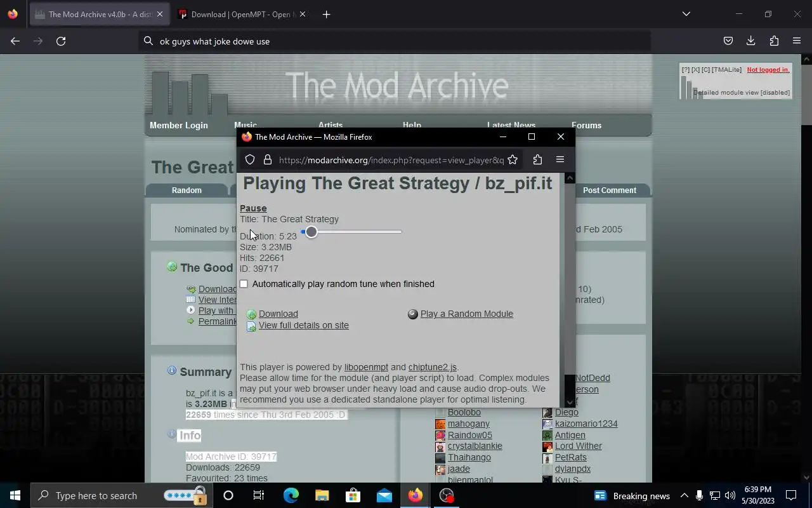The image size is (812, 508).
Task: Switch to the Download | OpenMPT browser tab
Action: pyautogui.click(x=241, y=14)
